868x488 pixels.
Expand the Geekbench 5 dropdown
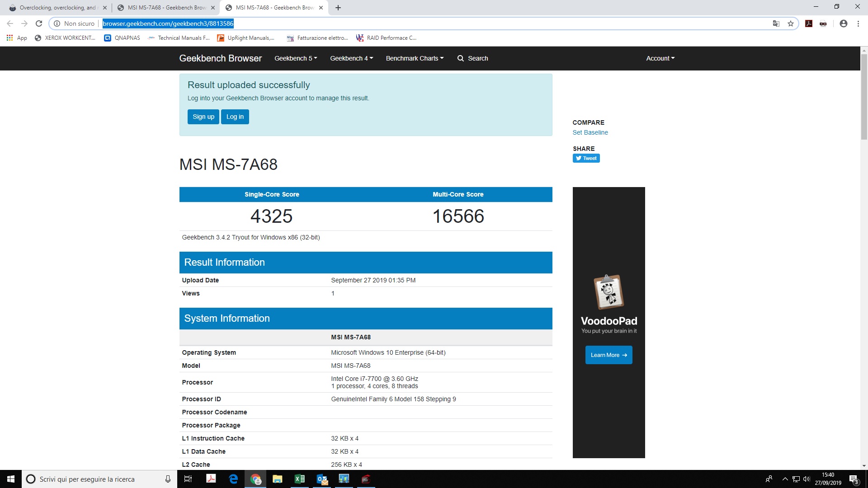point(296,58)
